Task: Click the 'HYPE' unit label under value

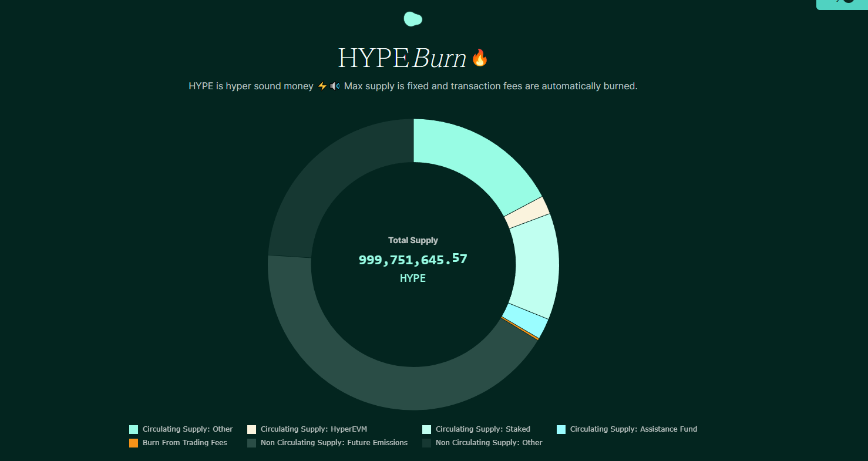Action: [413, 278]
